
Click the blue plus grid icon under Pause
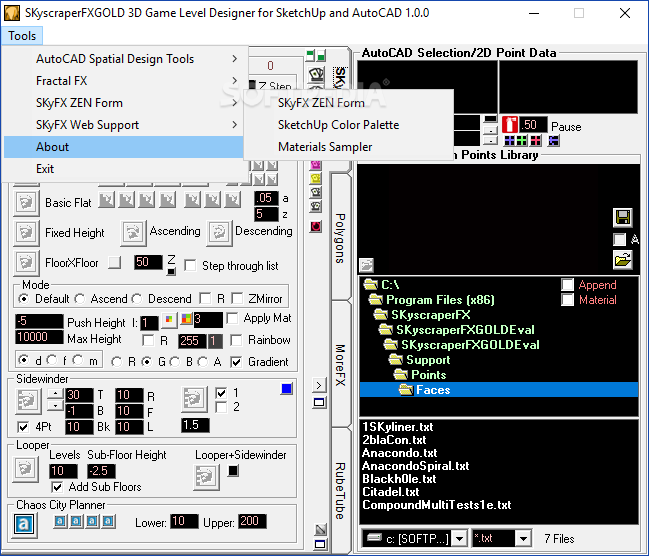coord(510,141)
